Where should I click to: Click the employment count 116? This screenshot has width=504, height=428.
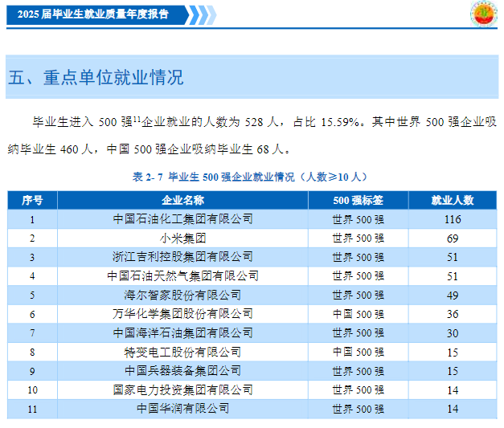click(453, 219)
